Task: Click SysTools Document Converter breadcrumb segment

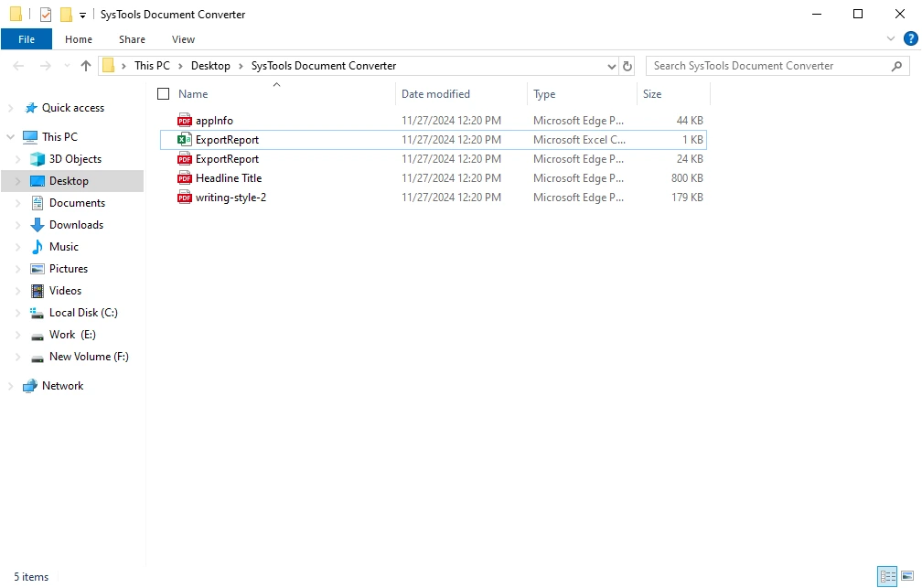Action: (324, 66)
